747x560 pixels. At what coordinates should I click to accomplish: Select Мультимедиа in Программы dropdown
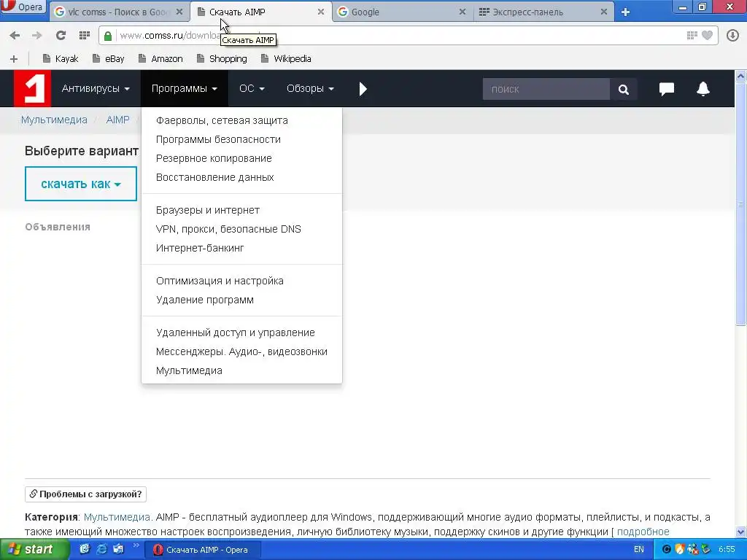pyautogui.click(x=189, y=371)
